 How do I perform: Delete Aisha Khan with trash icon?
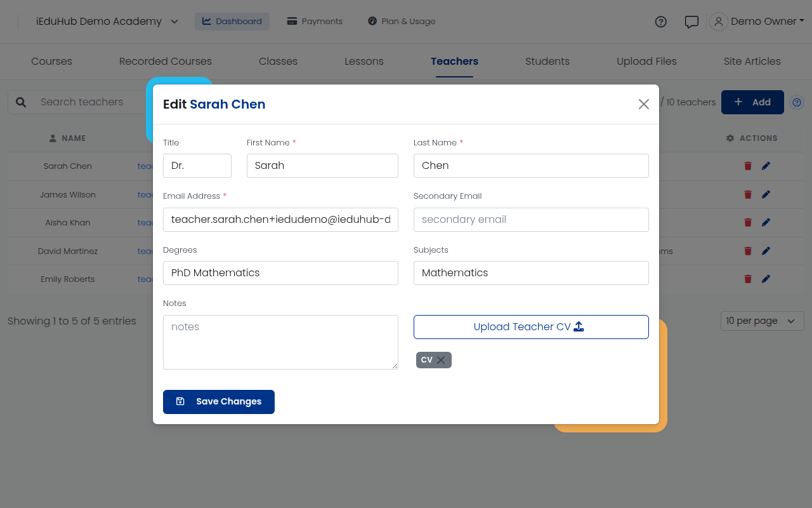pos(748,222)
